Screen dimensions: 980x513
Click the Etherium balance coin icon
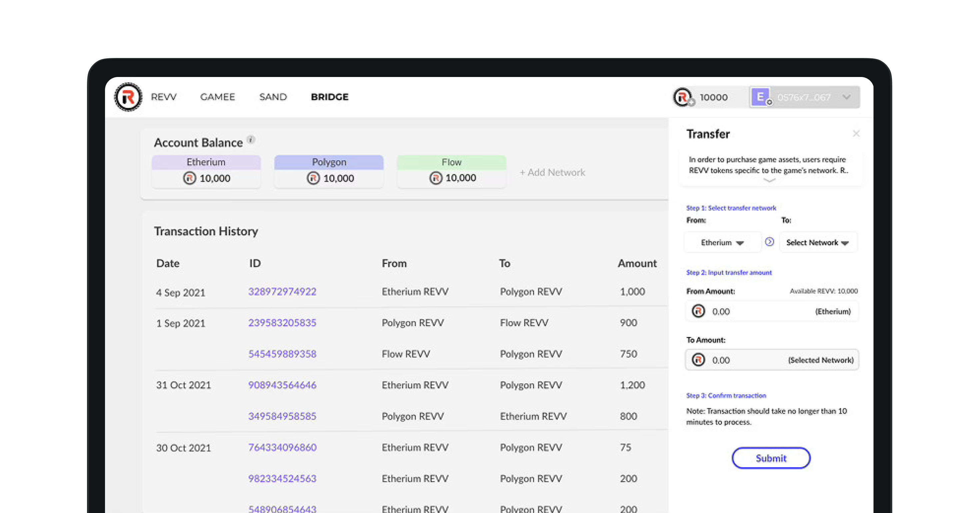click(189, 178)
